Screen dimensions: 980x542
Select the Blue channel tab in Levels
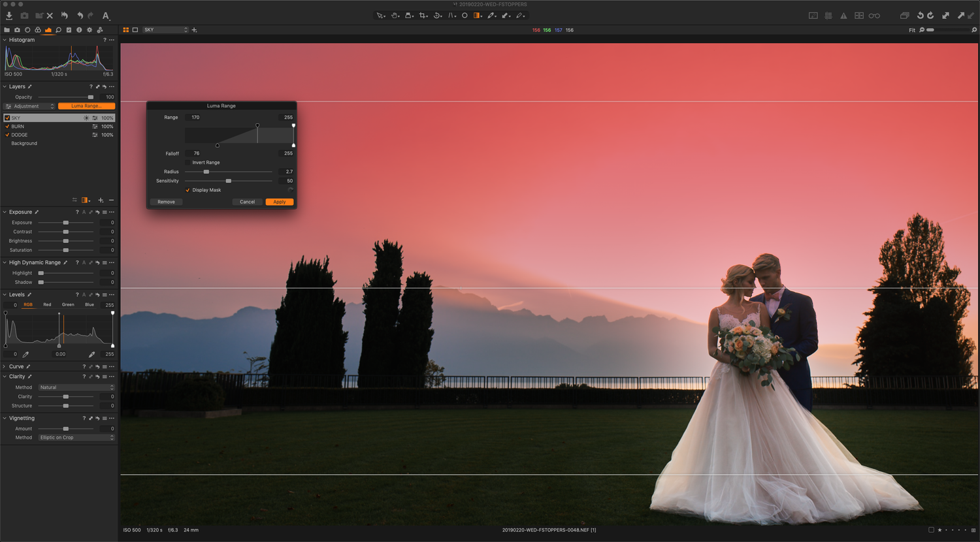90,305
